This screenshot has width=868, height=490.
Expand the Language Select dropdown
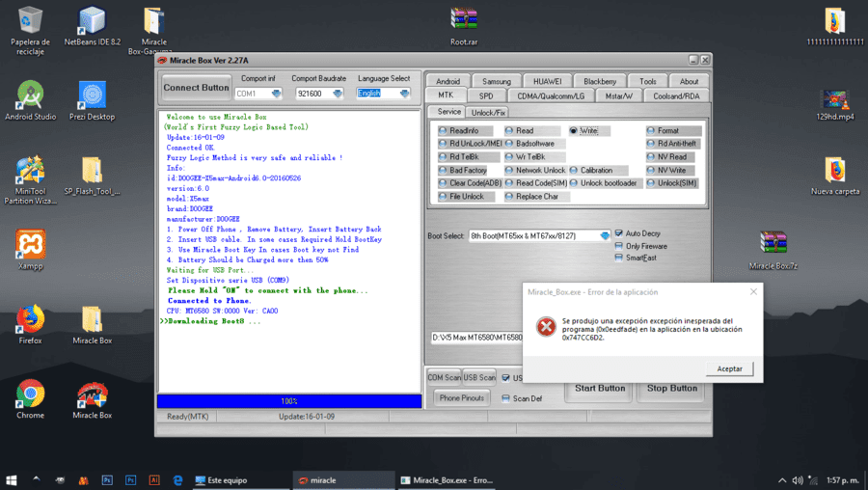tap(405, 94)
